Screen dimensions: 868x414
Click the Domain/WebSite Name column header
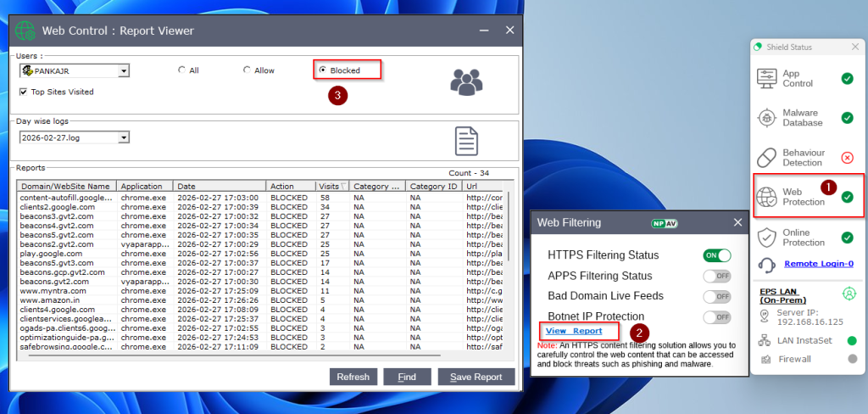pos(65,186)
